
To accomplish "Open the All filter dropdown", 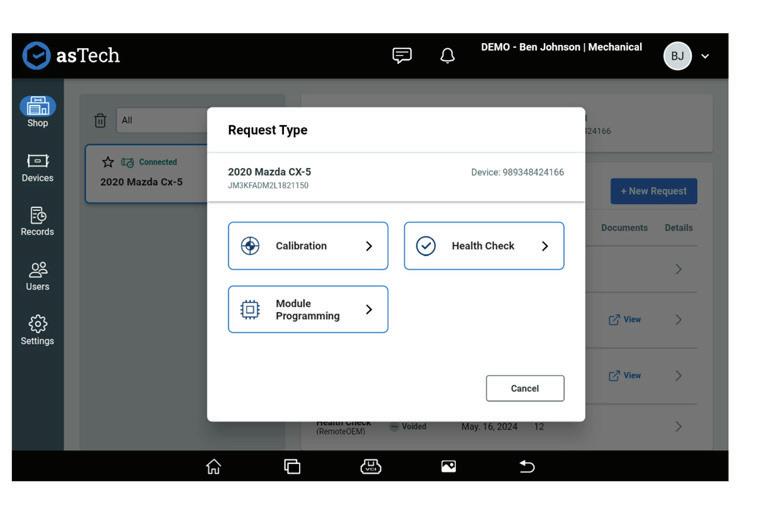I will pyautogui.click(x=162, y=120).
